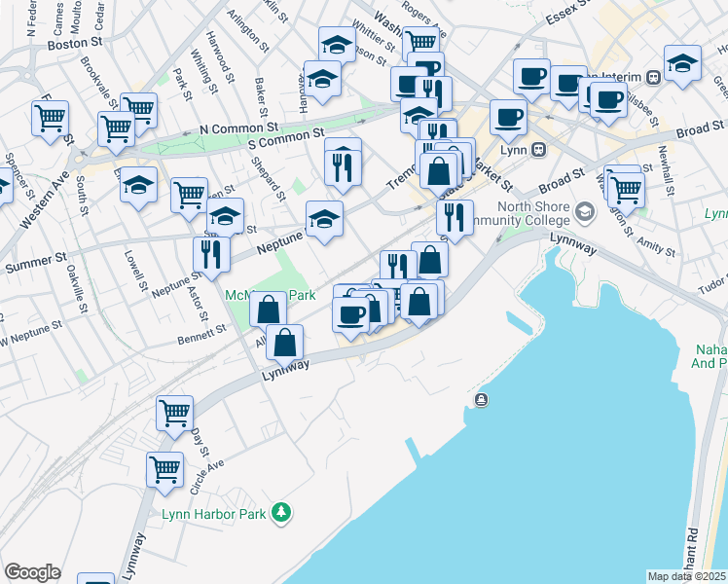This screenshot has height=584, width=728.
Task: Open the coffee cup marker north of Lynnway
Action: click(351, 314)
